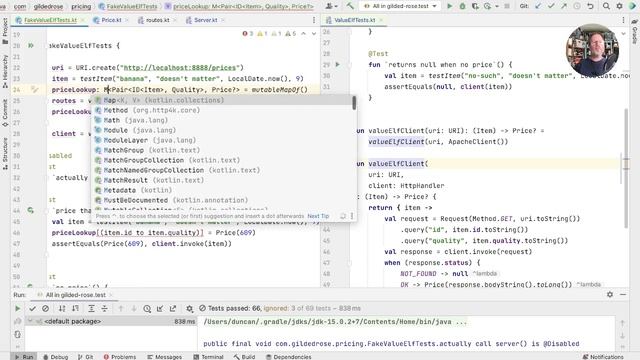The image size is (640, 360).
Task: Open the Terminal tool window
Action: pyautogui.click(x=208, y=357)
